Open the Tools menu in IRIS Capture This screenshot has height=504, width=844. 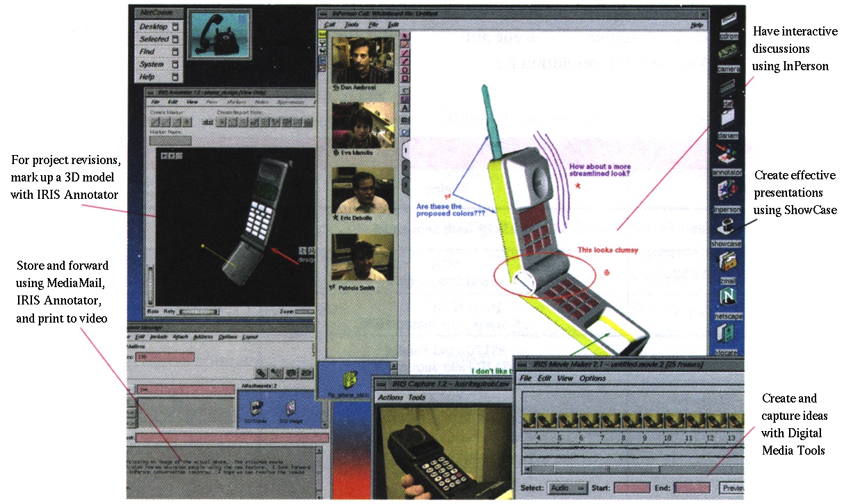click(417, 398)
